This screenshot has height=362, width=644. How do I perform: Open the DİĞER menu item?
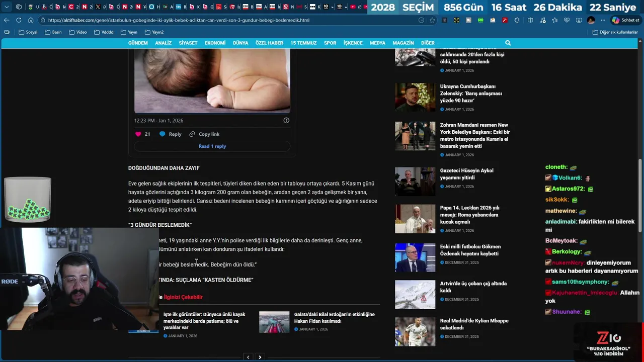tap(428, 43)
